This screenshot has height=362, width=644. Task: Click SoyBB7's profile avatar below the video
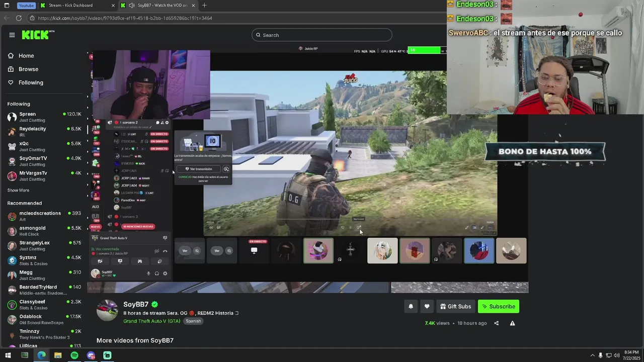click(x=107, y=311)
